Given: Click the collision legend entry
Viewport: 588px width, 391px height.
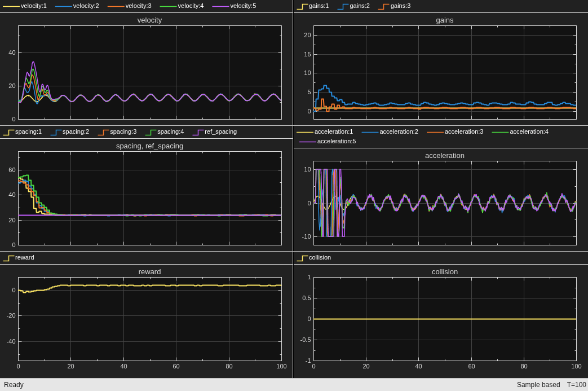Looking at the screenshot, I should (314, 258).
